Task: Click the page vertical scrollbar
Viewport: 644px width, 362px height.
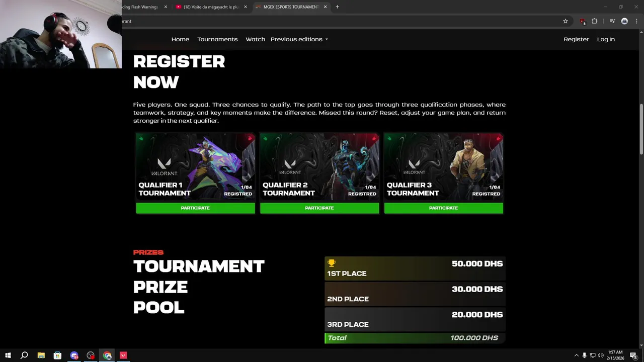Action: click(x=641, y=129)
